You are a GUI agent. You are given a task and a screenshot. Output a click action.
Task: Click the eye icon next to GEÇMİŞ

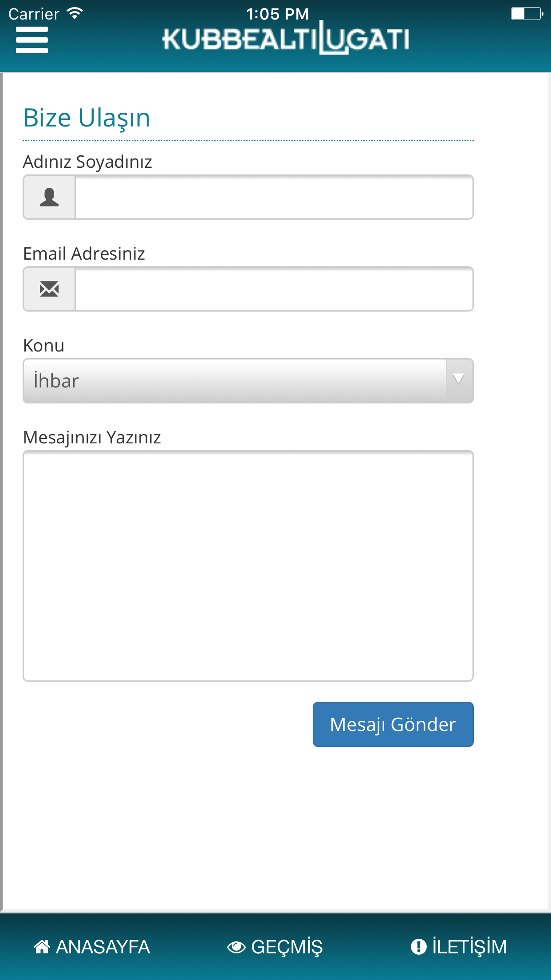click(x=236, y=947)
